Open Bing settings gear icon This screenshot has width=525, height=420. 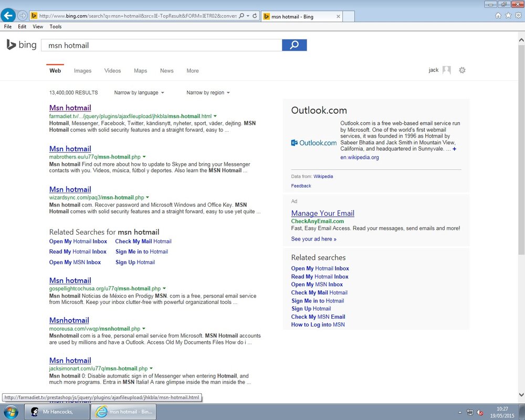coord(462,70)
